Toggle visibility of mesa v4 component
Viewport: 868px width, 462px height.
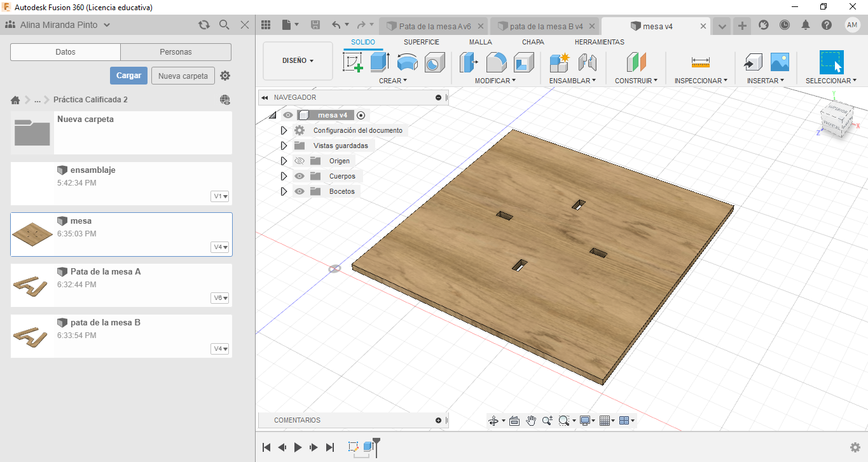[288, 115]
